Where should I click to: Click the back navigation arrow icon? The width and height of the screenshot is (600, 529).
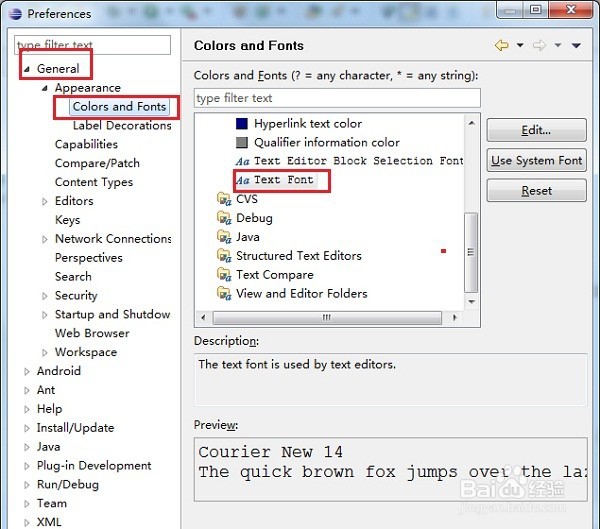coord(502,45)
